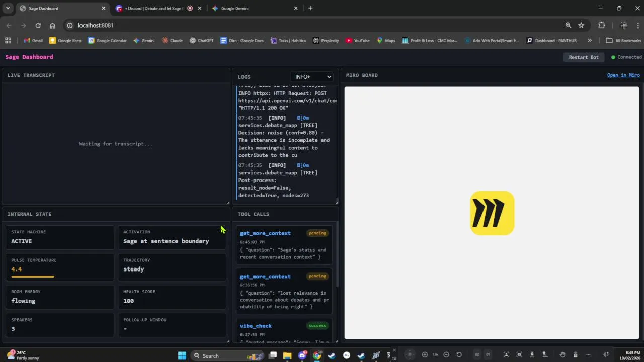Open the Windows Start menu
Image resolution: width=644 pixels, height=362 pixels.
tap(182, 355)
